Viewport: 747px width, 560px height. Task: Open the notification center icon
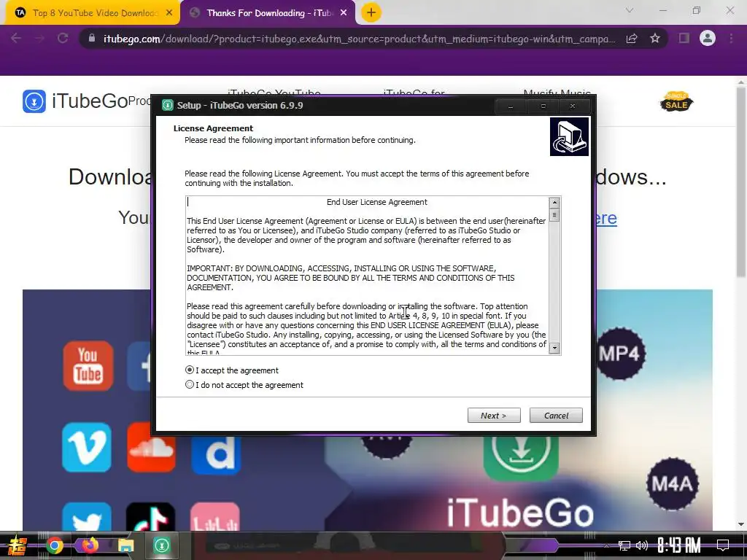pos(723,545)
